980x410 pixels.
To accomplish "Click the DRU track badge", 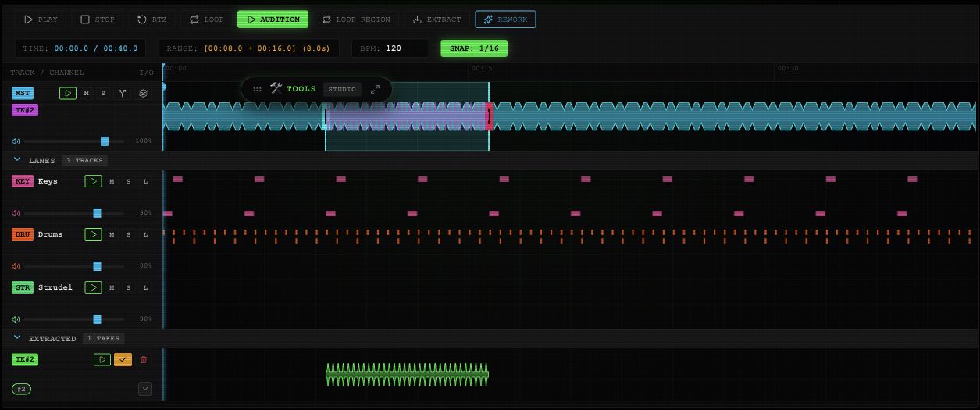I will pos(23,234).
